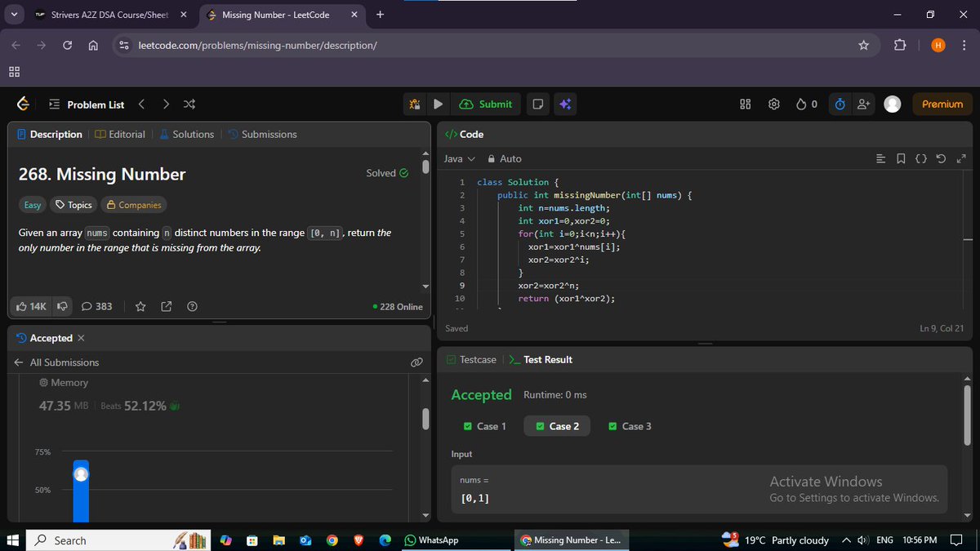980x551 pixels.
Task: Click the nums input value box
Action: pos(699,490)
